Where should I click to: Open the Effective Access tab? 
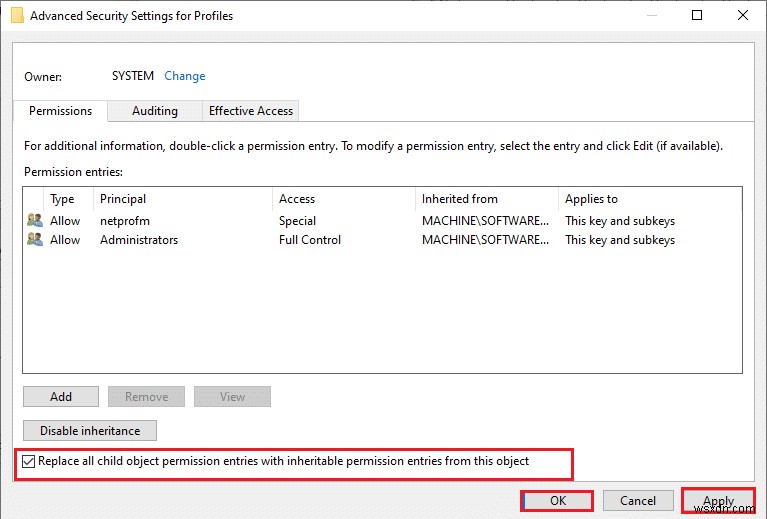coord(250,111)
